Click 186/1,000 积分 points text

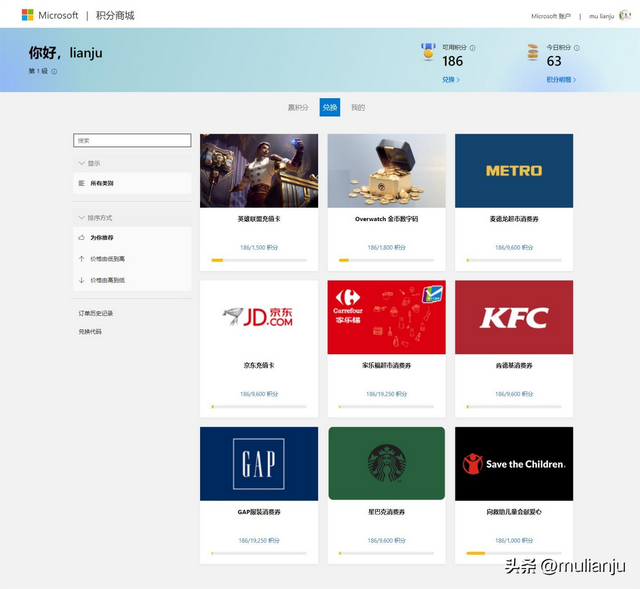(x=514, y=540)
